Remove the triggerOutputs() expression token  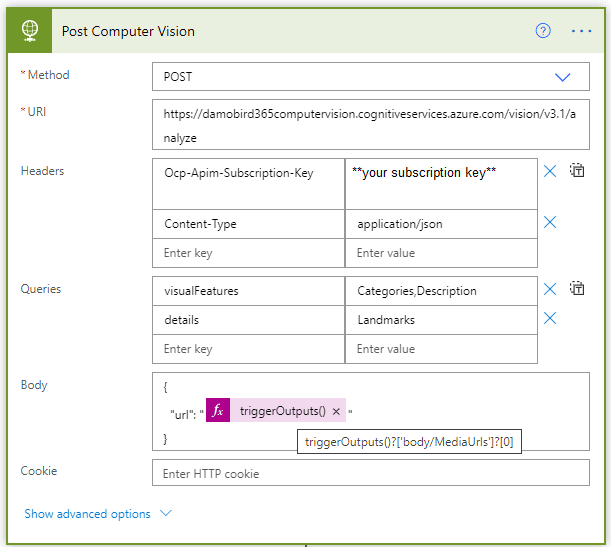point(336,411)
